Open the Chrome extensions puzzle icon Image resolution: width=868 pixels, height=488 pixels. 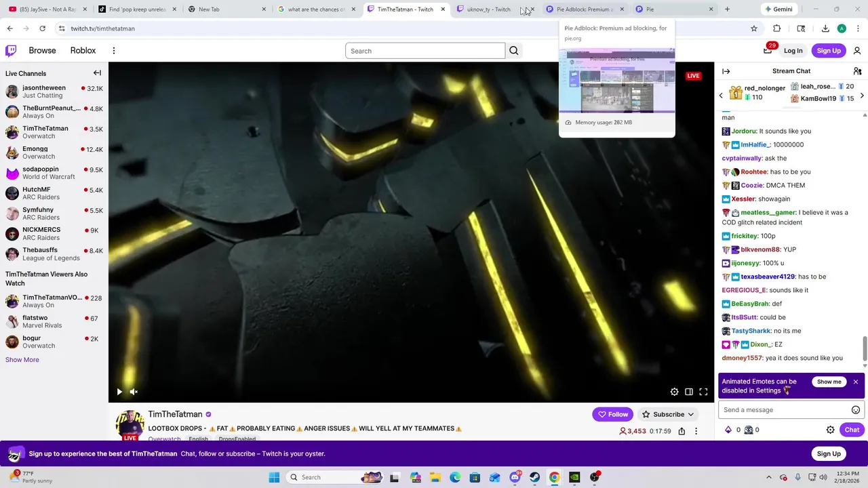(x=777, y=28)
